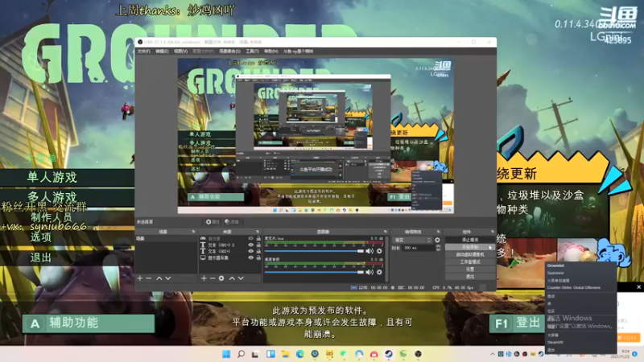Adjust transition duration stepper arrows
The height and width of the screenshot is (362, 644).
438,248
